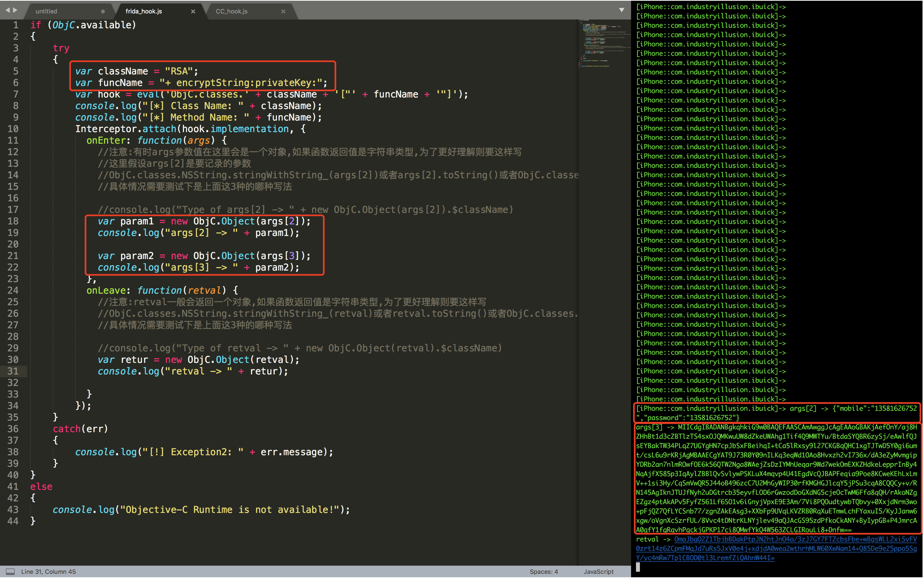Close the frida_hook.js tab

pyautogui.click(x=193, y=11)
